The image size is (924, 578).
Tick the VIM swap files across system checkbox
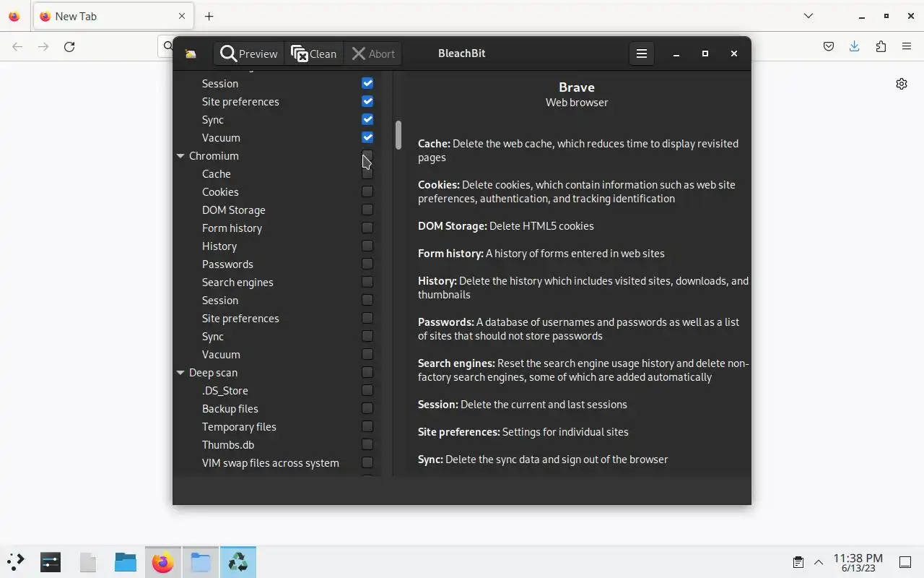tap(367, 462)
